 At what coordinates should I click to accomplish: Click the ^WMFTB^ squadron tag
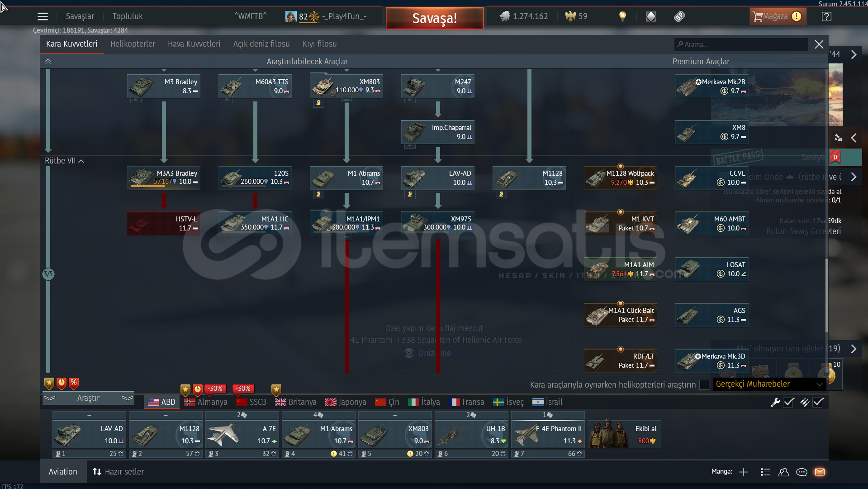pyautogui.click(x=251, y=16)
